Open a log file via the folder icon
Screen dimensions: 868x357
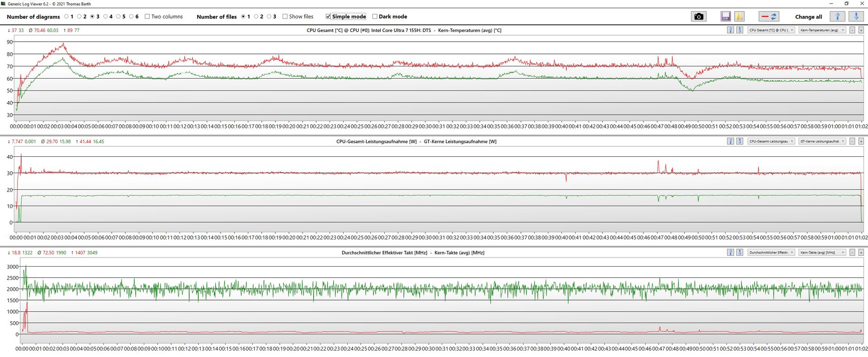739,17
